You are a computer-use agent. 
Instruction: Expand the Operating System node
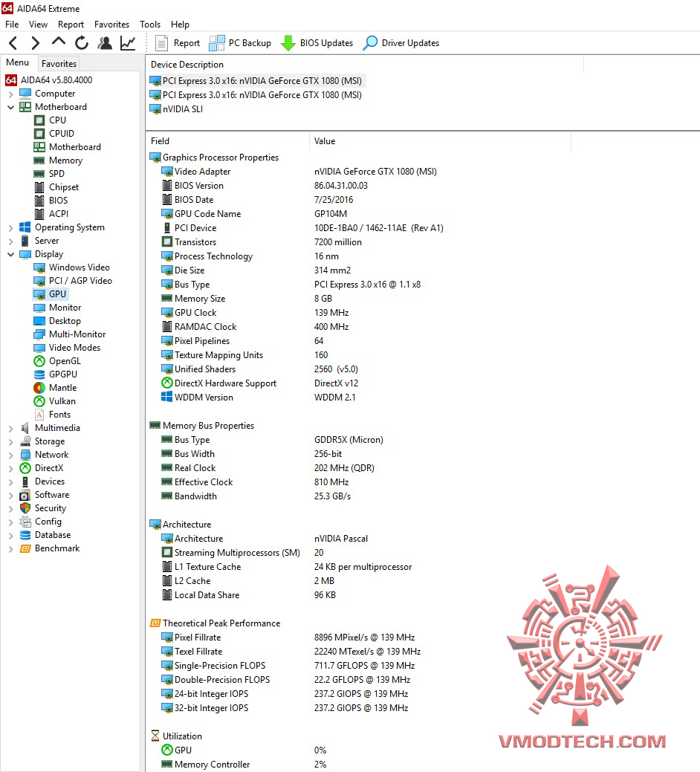click(11, 228)
